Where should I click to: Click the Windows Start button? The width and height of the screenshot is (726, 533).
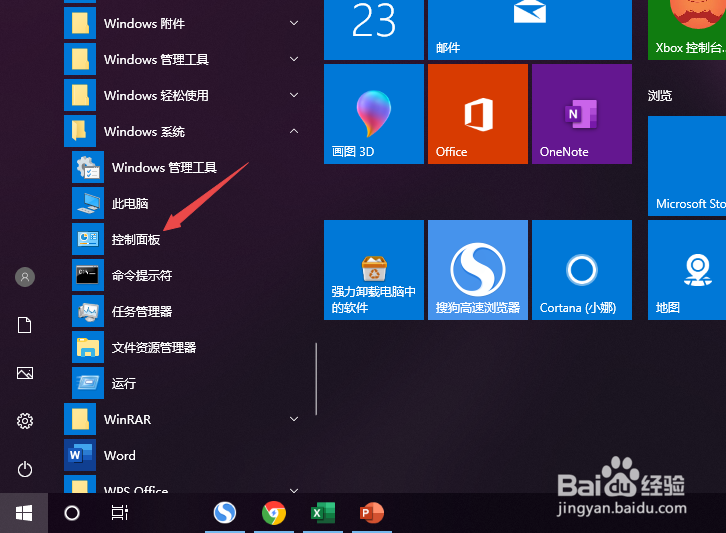tap(24, 513)
